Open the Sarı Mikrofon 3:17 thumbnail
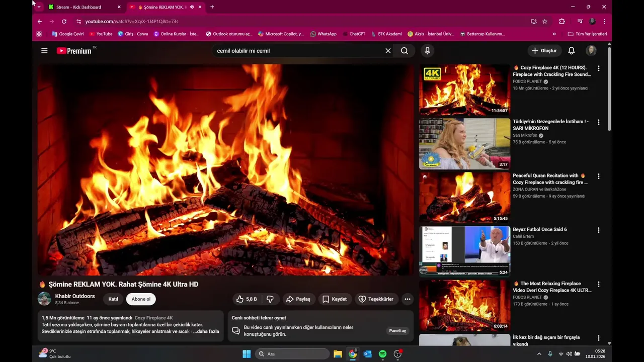Viewport: 644px width, 362px height. 464,144
